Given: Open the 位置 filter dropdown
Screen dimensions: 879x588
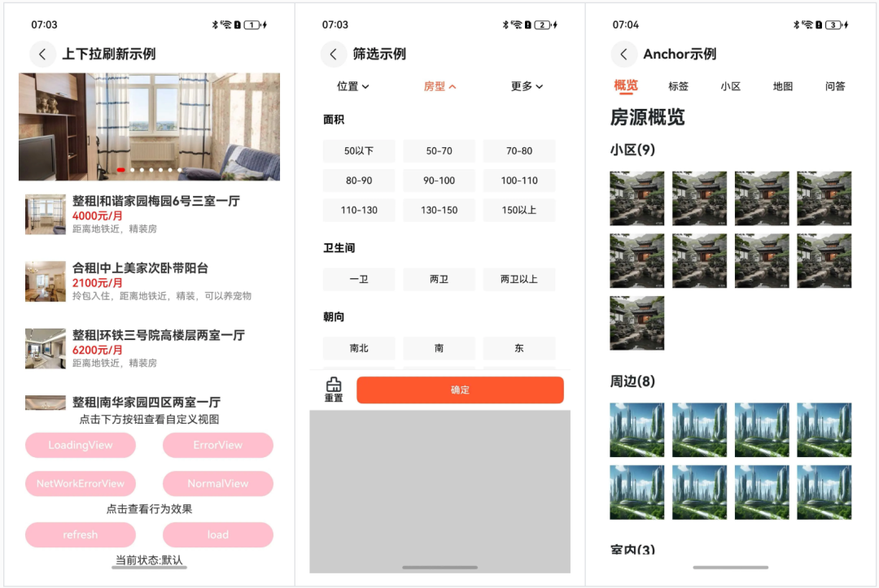Looking at the screenshot, I should click(352, 86).
